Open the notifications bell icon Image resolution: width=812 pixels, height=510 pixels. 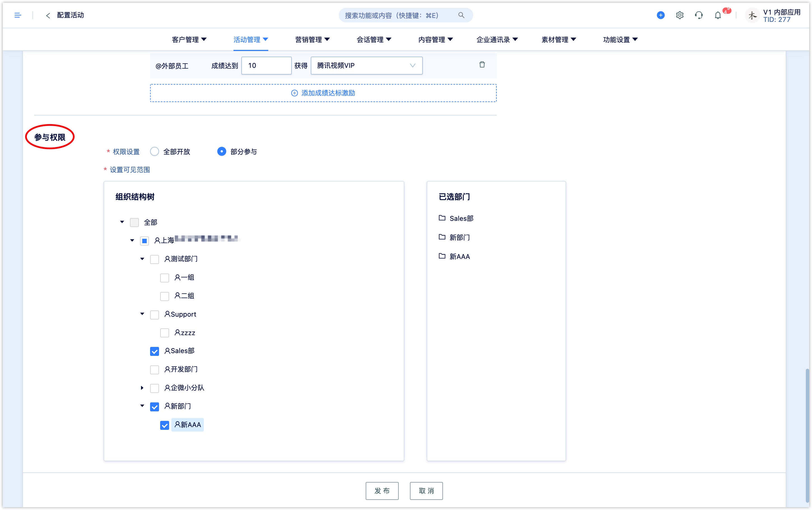[718, 15]
